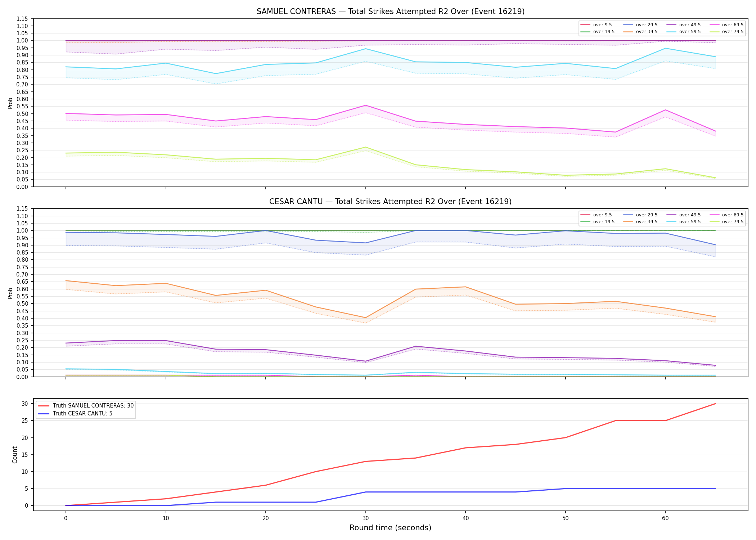Click the 'Prob' label of Cesar Cantu chart
756x540 pixels.
[10, 293]
